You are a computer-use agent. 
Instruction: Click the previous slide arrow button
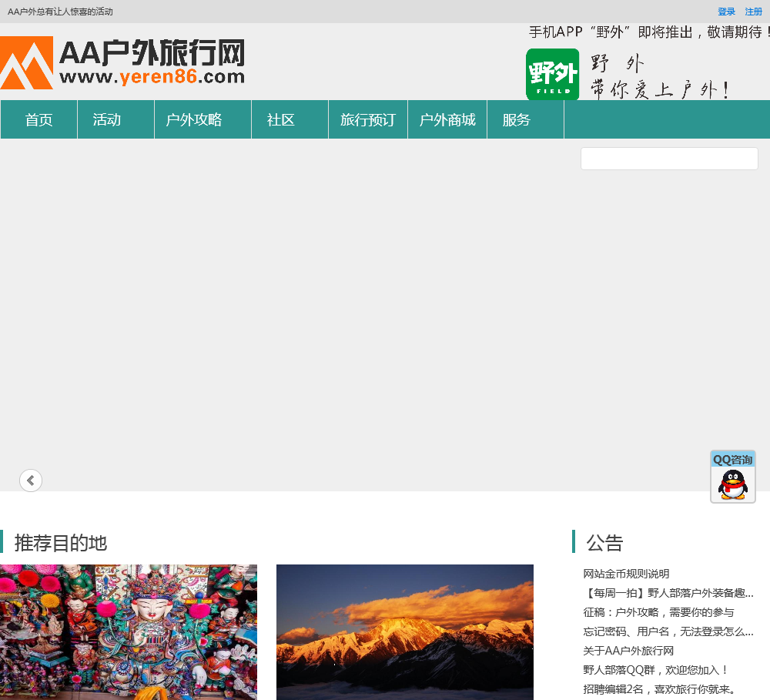point(31,481)
